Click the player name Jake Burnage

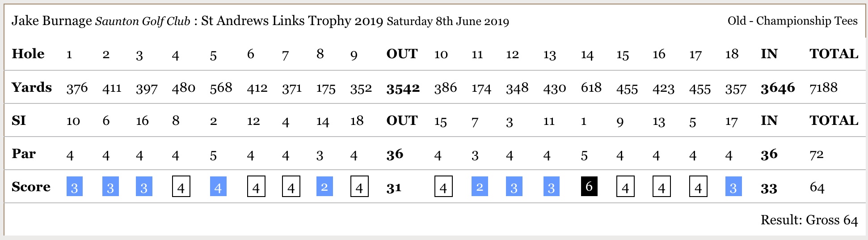(52, 21)
